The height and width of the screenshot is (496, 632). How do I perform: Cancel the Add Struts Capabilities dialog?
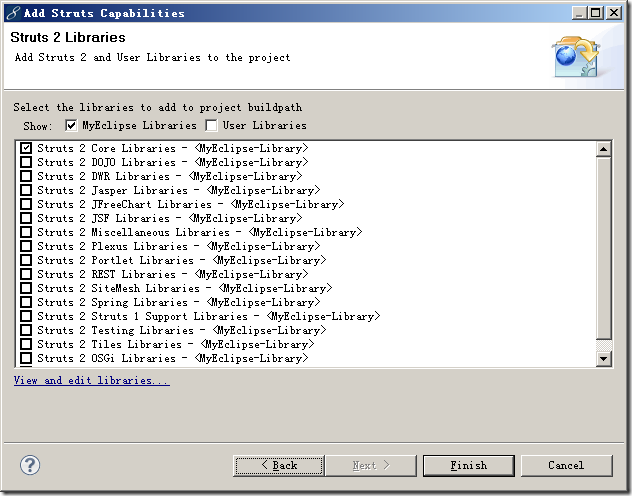tap(566, 465)
